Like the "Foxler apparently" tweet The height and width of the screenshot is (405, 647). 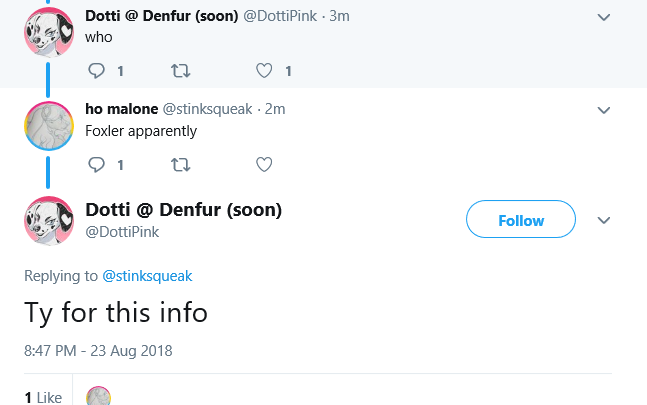click(264, 165)
